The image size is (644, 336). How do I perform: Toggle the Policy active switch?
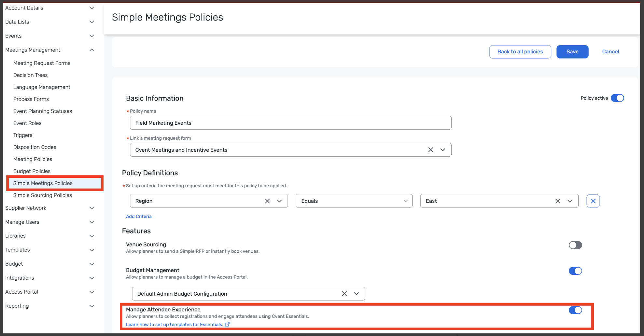[x=617, y=98]
